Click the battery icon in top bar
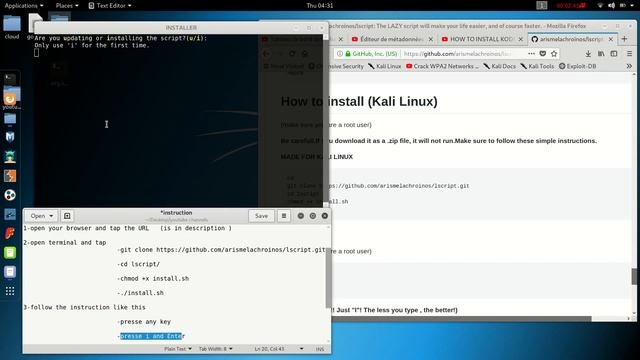 [x=623, y=6]
